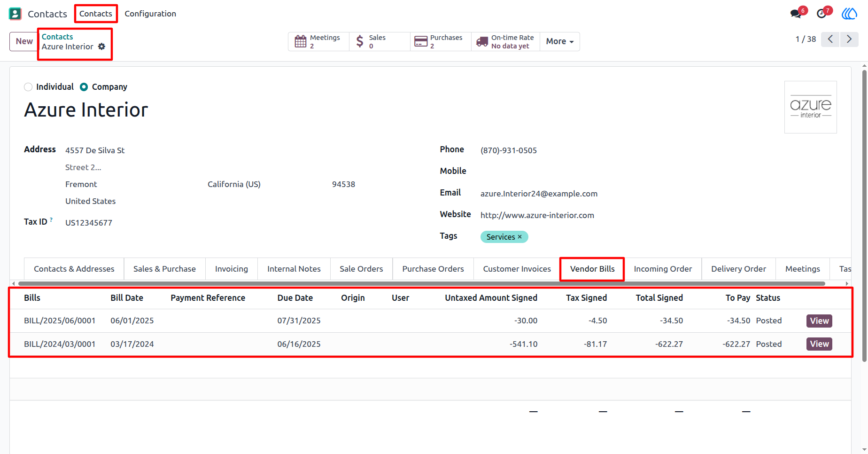Click the user avatar icon at top right
This screenshot has width=868, height=454.
[x=849, y=14]
